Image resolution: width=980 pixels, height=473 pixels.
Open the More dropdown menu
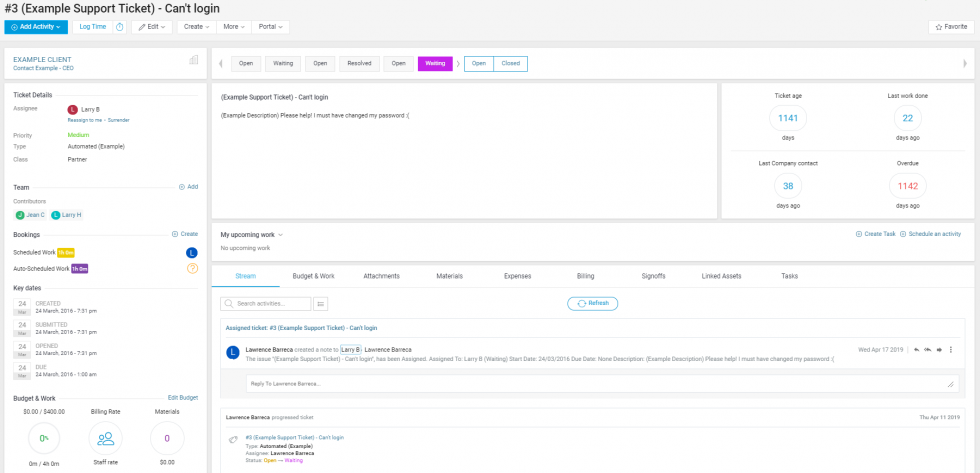234,27
